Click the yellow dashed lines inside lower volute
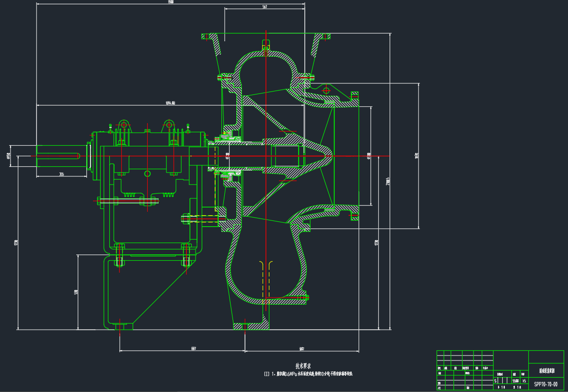This screenshot has width=568, height=392. point(266,278)
